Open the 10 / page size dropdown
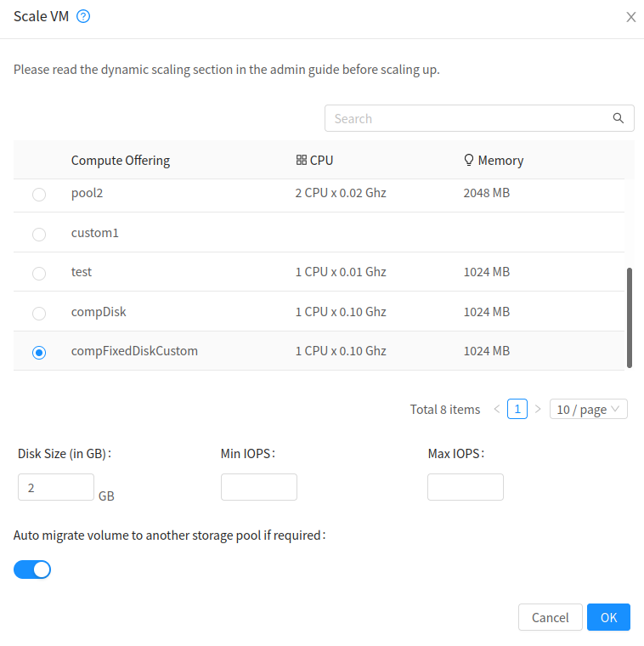 [x=589, y=409]
